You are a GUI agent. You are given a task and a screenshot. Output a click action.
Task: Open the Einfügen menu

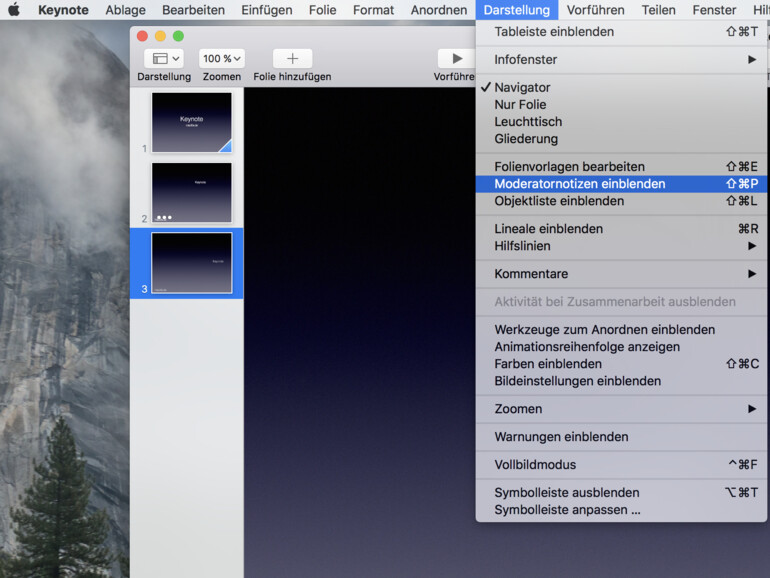point(267,10)
